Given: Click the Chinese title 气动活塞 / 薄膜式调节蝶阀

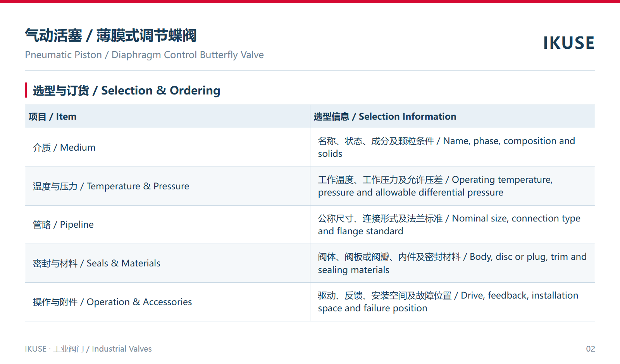Looking at the screenshot, I should [111, 36].
